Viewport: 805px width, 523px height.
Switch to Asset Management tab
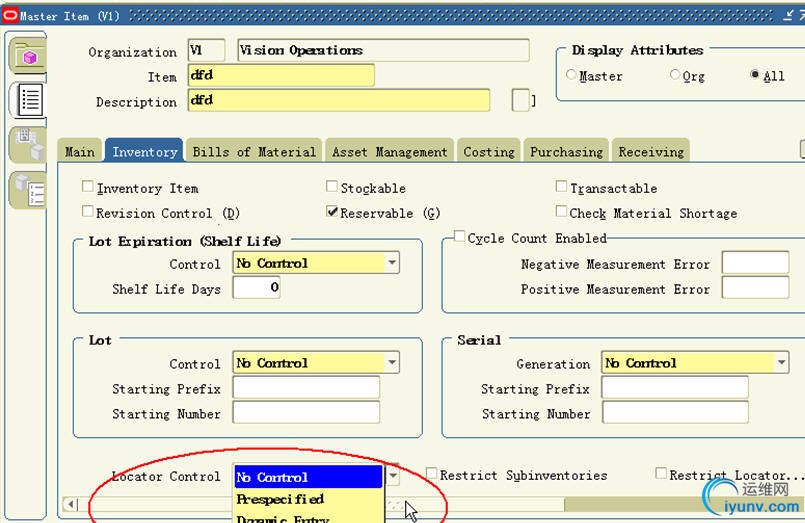pyautogui.click(x=389, y=151)
